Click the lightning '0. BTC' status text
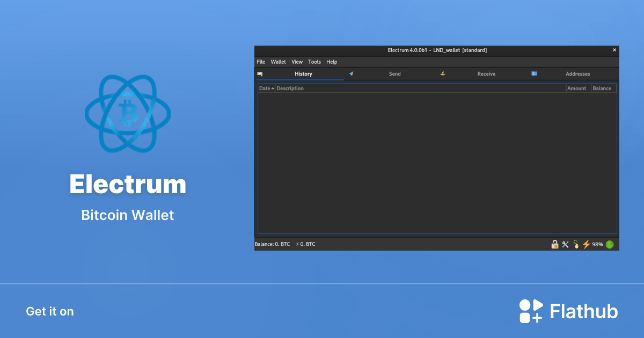Image resolution: width=644 pixels, height=338 pixels. [x=305, y=244]
